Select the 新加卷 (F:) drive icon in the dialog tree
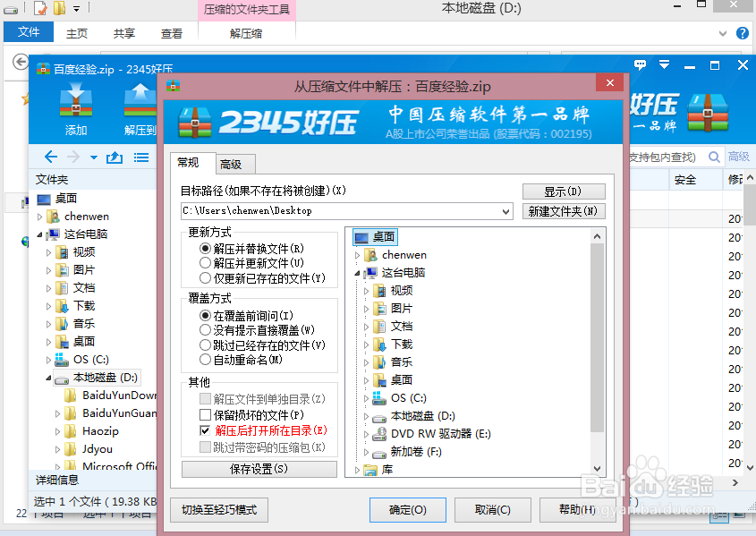Screen dimensions: 756x536 click(x=379, y=453)
